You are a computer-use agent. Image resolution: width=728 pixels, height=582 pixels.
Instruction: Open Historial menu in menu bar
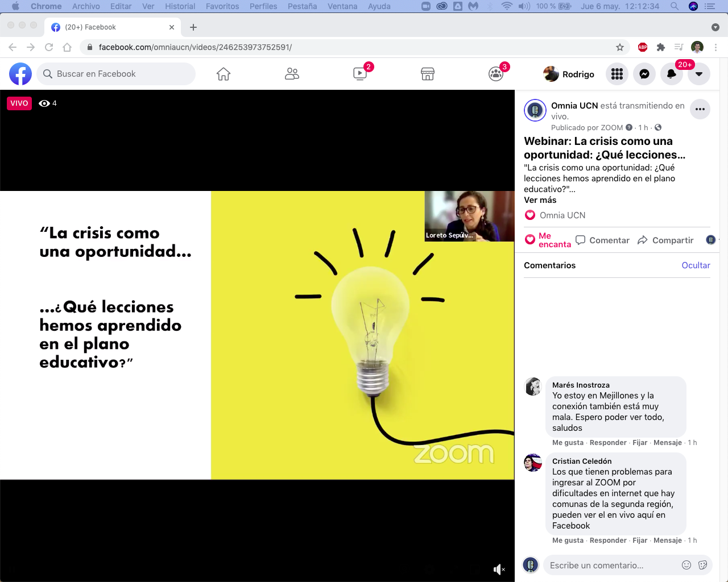pyautogui.click(x=180, y=6)
